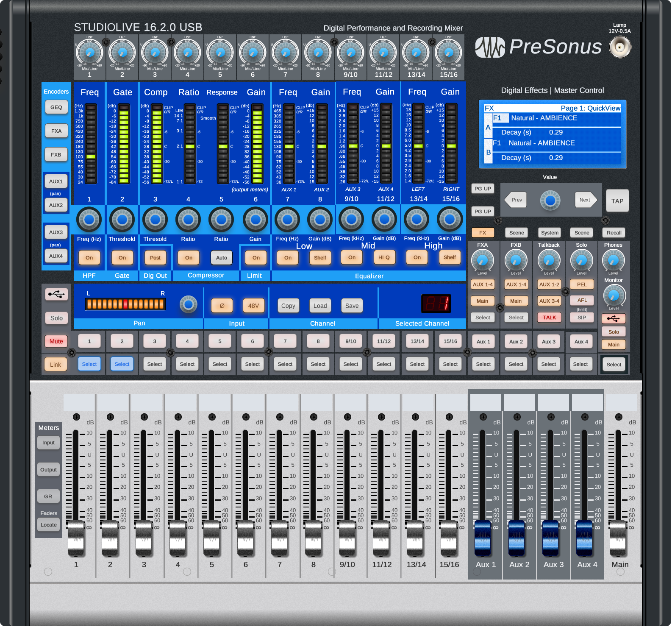
Task: Click the USB icon button in the Monitor section
Action: tap(613, 318)
